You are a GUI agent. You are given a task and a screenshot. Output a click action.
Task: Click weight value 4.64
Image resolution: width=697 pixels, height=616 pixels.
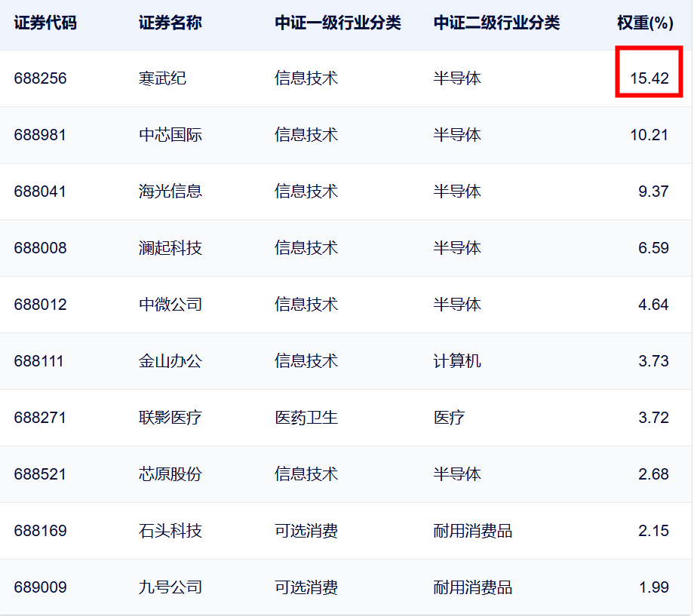pyautogui.click(x=653, y=305)
